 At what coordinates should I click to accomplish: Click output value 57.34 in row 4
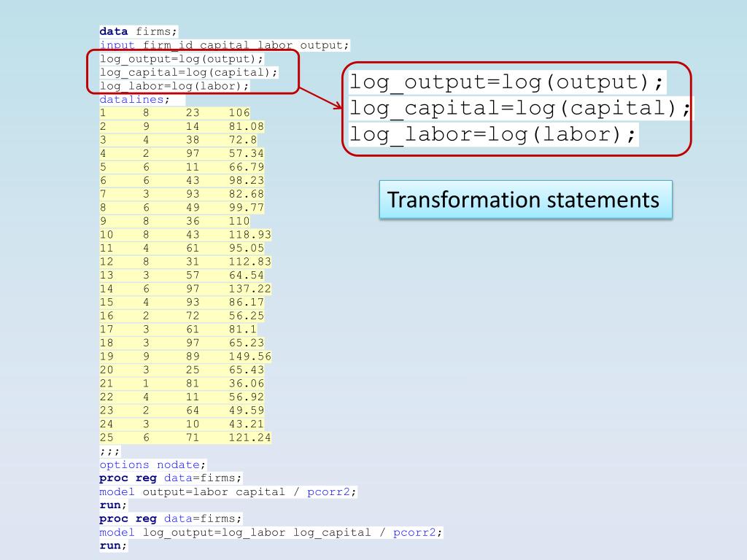[x=247, y=153]
